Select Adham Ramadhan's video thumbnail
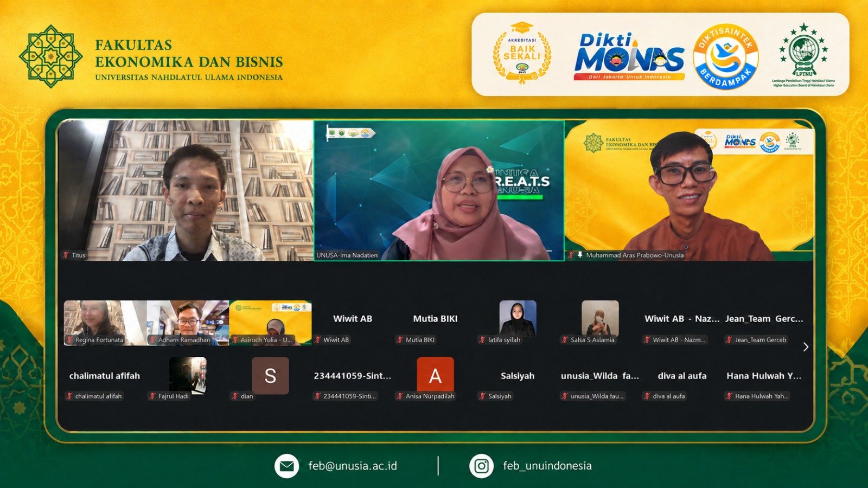Image resolution: width=868 pixels, height=488 pixels. coord(188,323)
